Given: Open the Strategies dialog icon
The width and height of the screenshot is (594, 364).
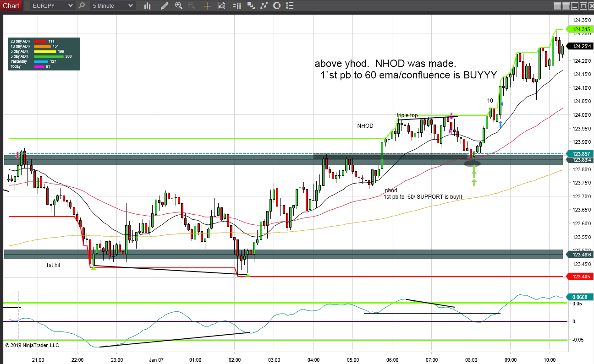Looking at the screenshot, I should point(277,6).
